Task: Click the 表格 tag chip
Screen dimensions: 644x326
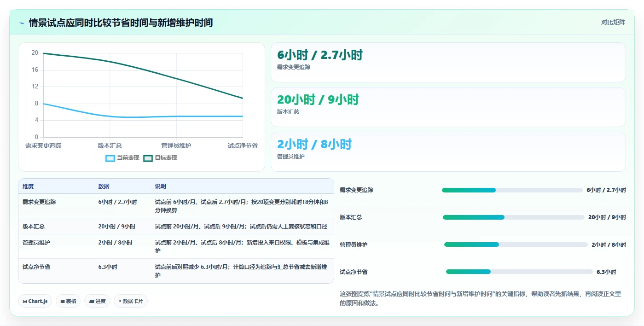Action: [68, 301]
